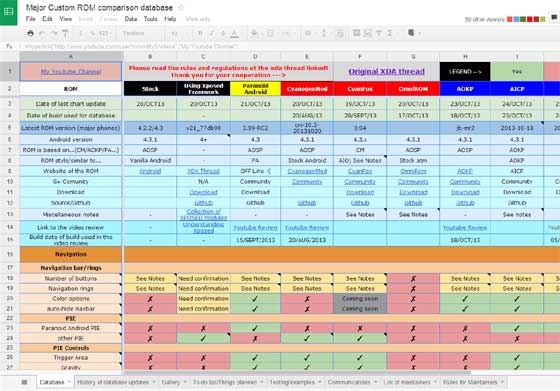Open the XDA Thread link for Xposed
This screenshot has width=560, height=391.
(x=203, y=171)
